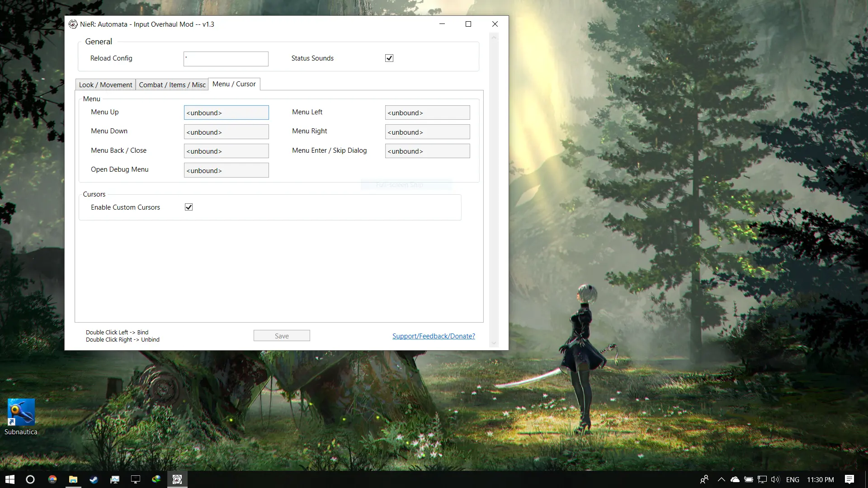This screenshot has height=488, width=868.
Task: Toggle the Status Sounds checkbox
Action: (x=389, y=58)
